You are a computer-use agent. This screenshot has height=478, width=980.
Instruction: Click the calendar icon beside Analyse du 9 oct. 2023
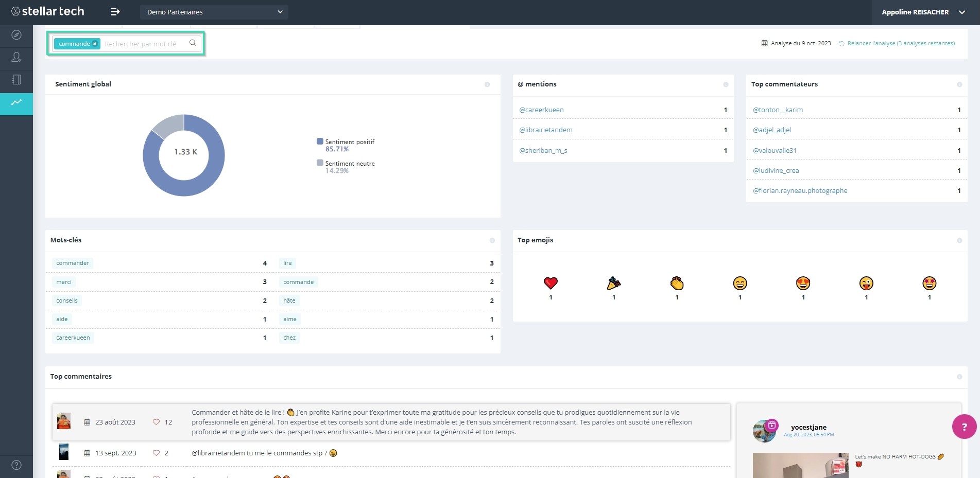[x=764, y=43]
